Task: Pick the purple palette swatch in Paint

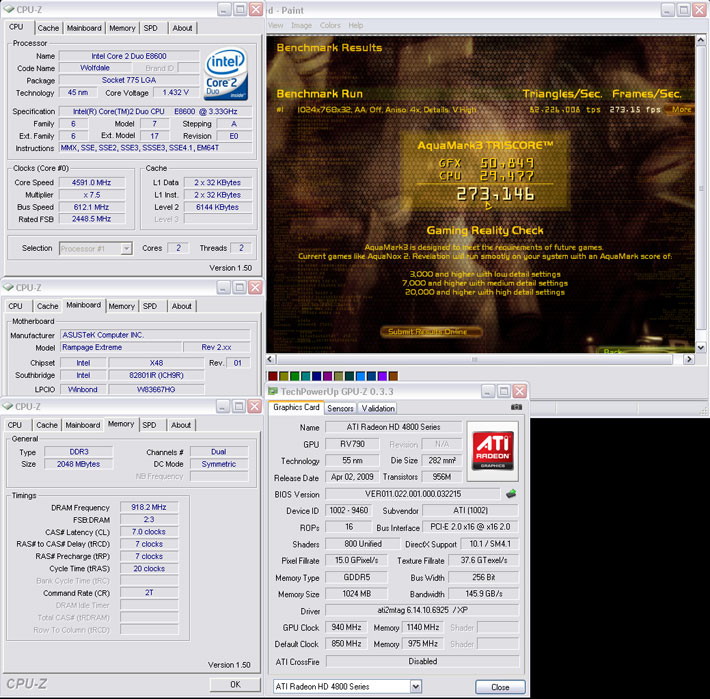Action: [x=327, y=376]
